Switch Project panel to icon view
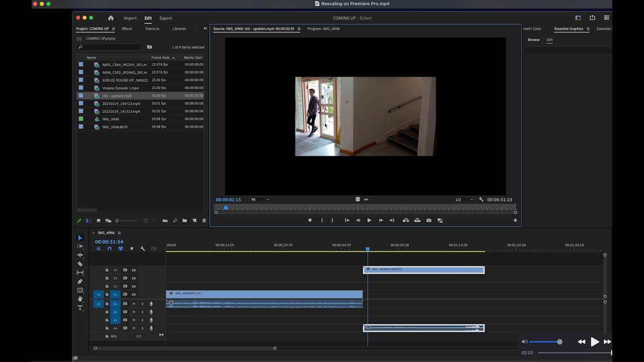Image resolution: width=644 pixels, height=362 pixels. tap(98, 221)
